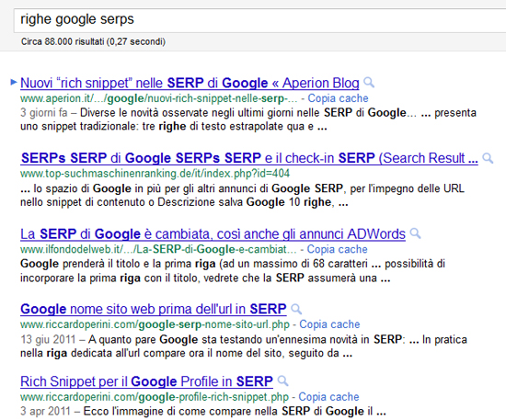Click the www.aperion.it green URL text
Viewport: 506px width, 420px height.
tap(159, 98)
